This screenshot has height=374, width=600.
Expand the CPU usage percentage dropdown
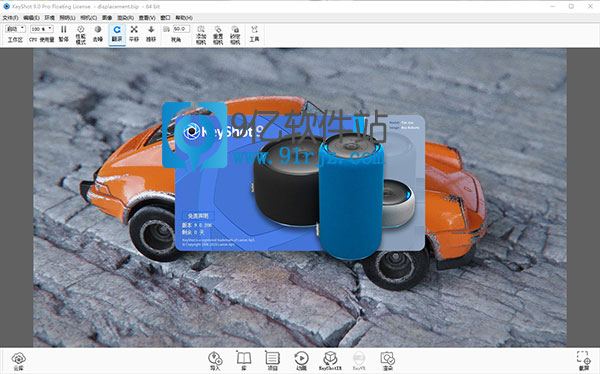coord(42,29)
